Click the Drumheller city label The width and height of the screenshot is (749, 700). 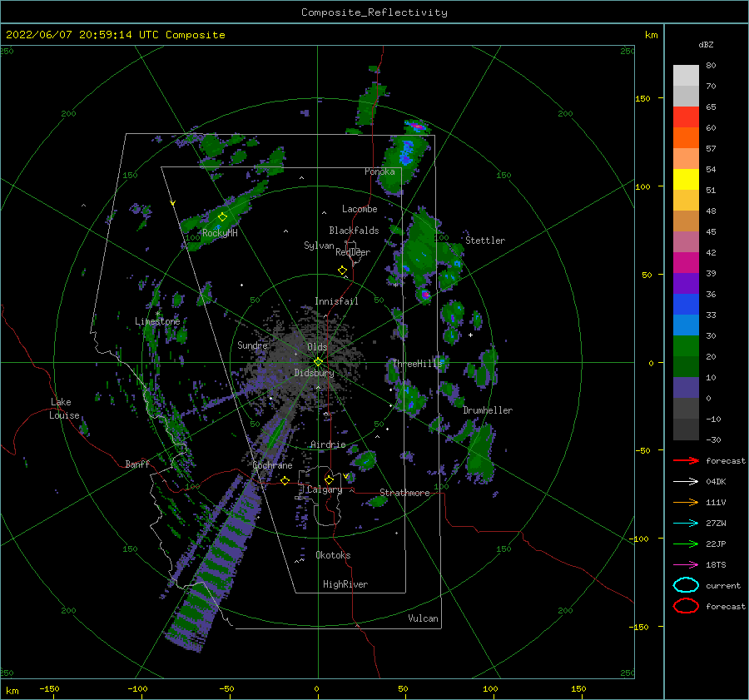488,410
